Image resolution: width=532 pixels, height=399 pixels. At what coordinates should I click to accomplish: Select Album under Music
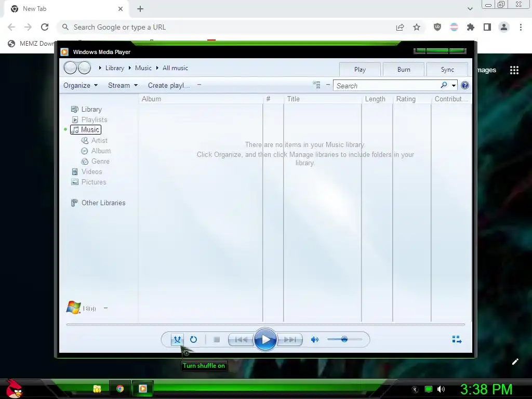pyautogui.click(x=96, y=151)
